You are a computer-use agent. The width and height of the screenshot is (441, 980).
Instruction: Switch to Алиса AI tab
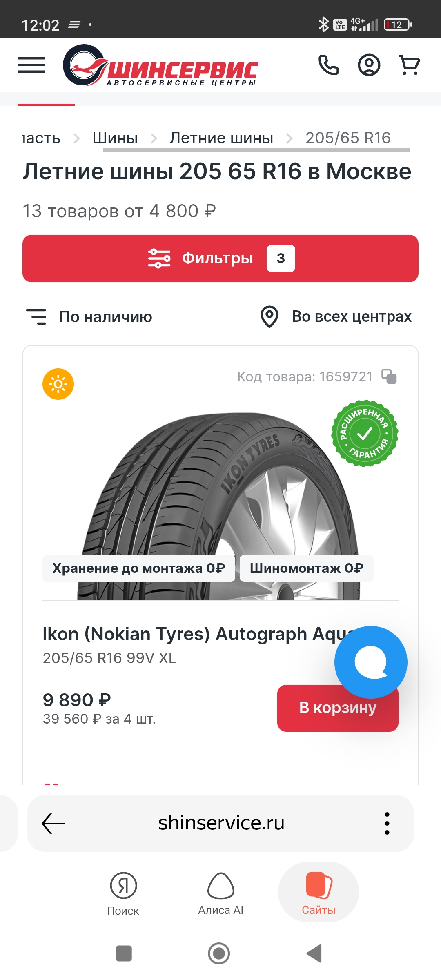point(220,893)
